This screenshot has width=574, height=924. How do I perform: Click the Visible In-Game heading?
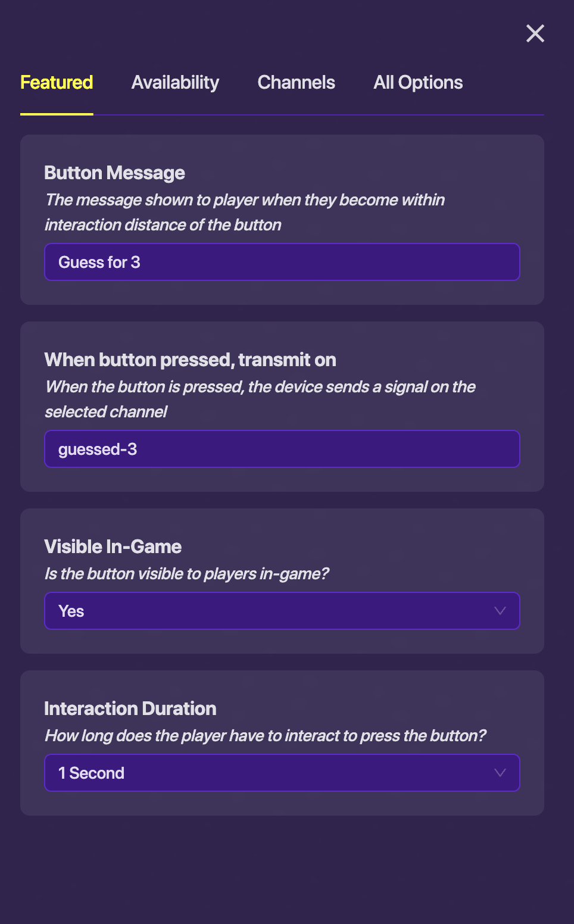pyautogui.click(x=113, y=547)
